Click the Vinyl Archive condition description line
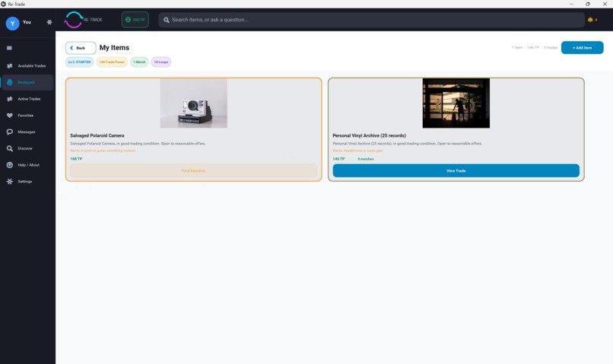The height and width of the screenshot is (364, 613). pyautogui.click(x=407, y=144)
